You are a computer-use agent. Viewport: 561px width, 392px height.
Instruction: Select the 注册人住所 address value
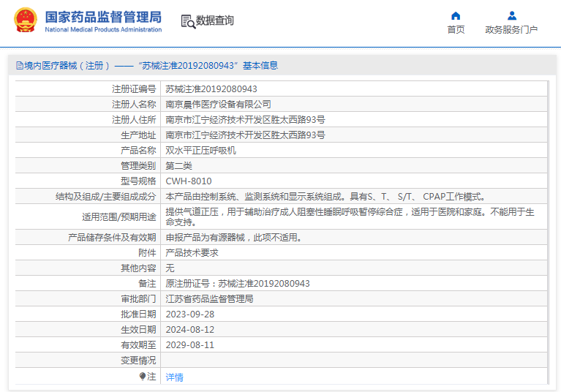tap(245, 120)
